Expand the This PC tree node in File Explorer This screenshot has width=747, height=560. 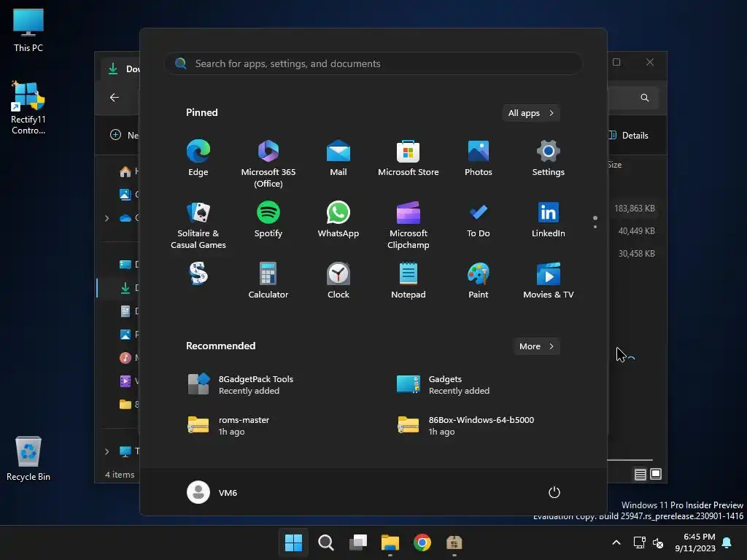pos(107,451)
